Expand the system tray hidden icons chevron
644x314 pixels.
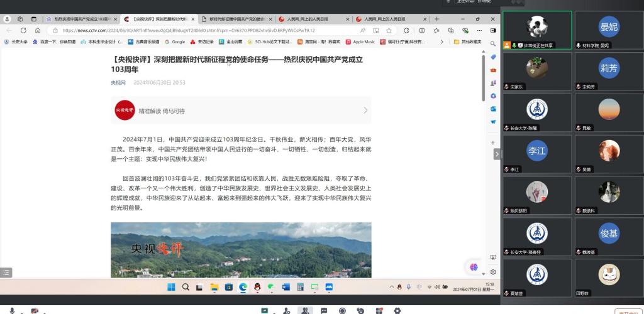[x=391, y=287]
